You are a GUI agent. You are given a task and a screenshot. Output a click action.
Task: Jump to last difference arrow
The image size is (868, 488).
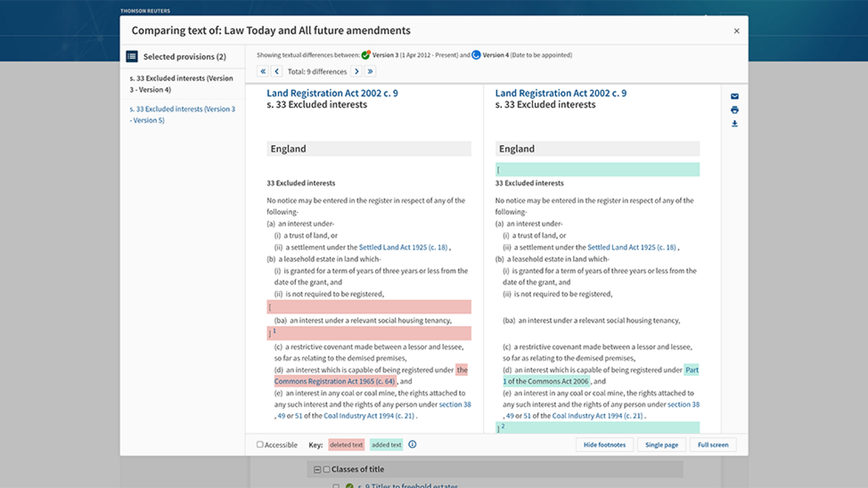(370, 72)
